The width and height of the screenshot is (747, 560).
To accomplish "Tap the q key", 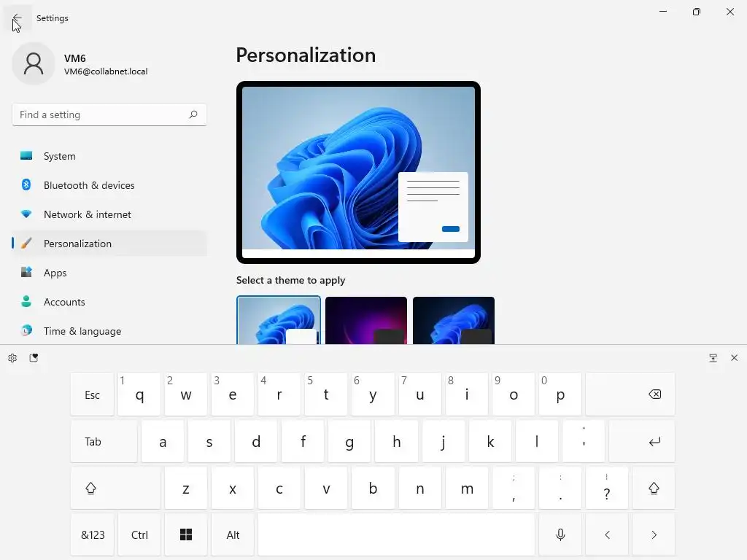I will coord(139,394).
